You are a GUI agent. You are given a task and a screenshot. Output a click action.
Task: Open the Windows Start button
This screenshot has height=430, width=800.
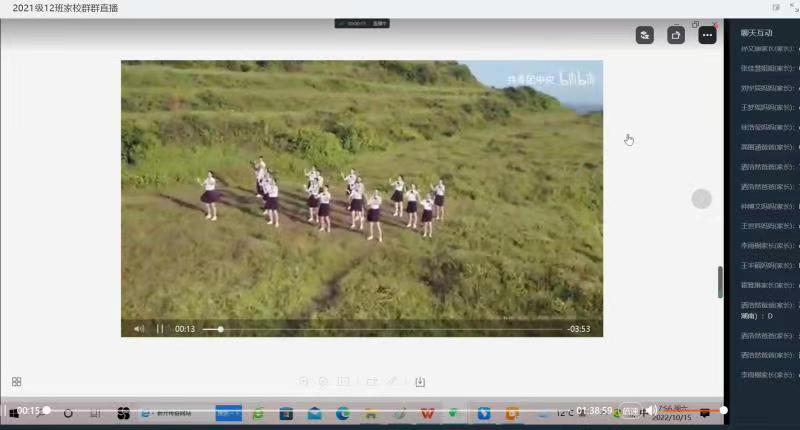(14, 413)
